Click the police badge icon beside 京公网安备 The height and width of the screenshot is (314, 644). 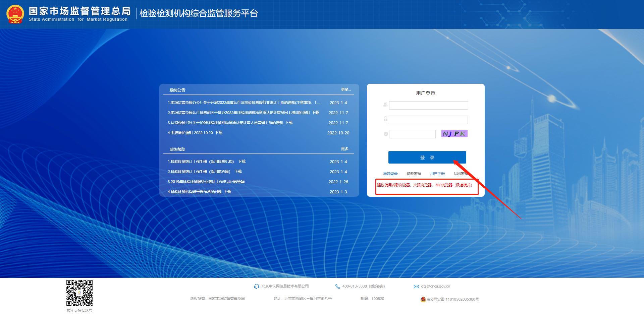click(423, 300)
